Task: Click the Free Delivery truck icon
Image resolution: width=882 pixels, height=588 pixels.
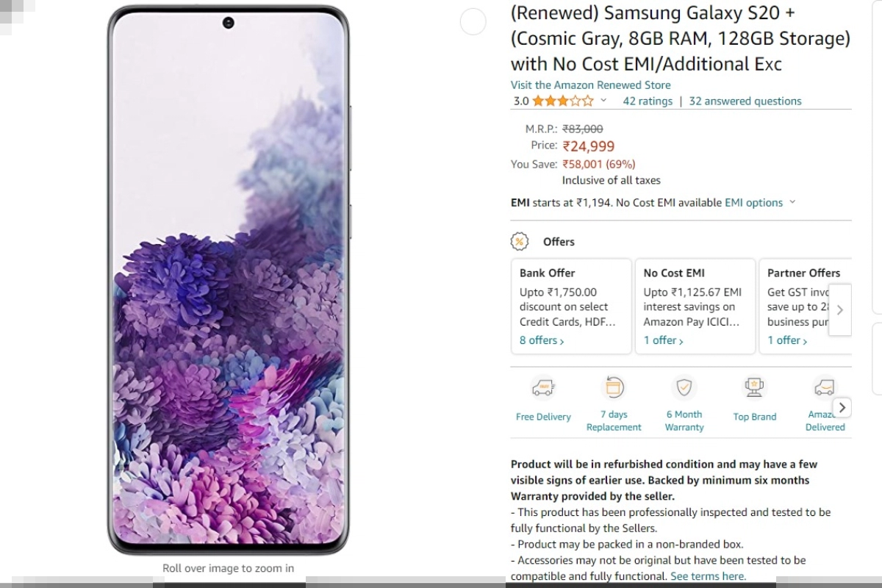Action: coord(543,387)
